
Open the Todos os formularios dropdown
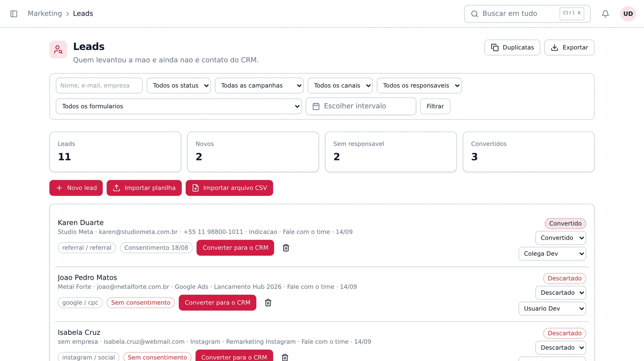(x=179, y=106)
